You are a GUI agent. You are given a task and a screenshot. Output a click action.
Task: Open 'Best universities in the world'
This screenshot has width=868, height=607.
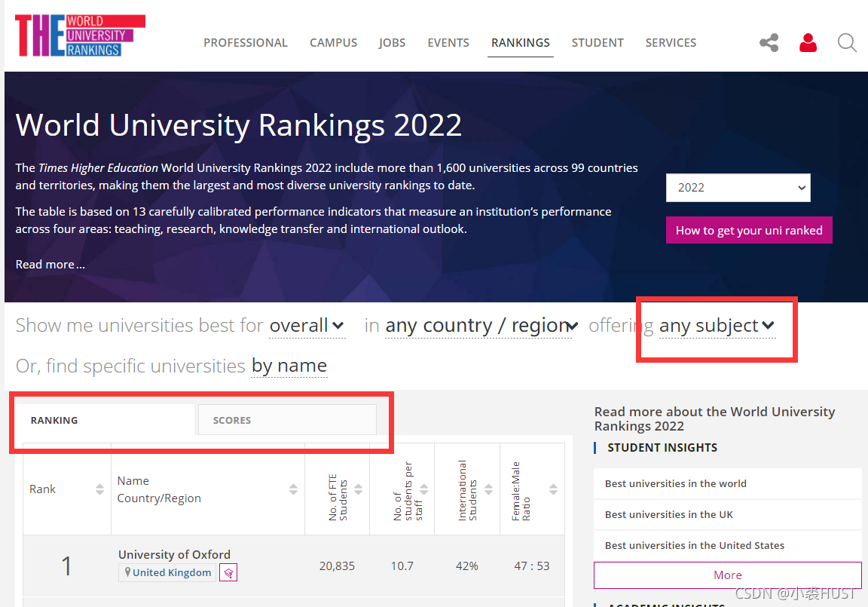tap(727, 483)
